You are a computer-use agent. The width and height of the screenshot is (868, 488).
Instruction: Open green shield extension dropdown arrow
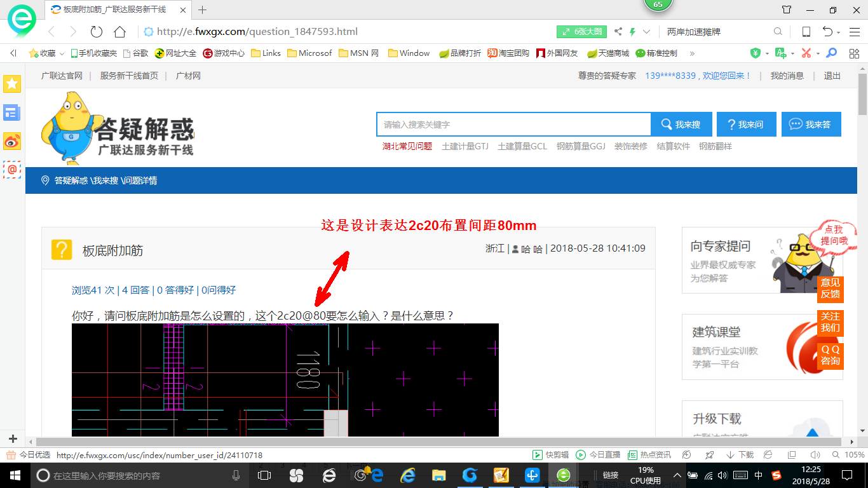pos(766,54)
